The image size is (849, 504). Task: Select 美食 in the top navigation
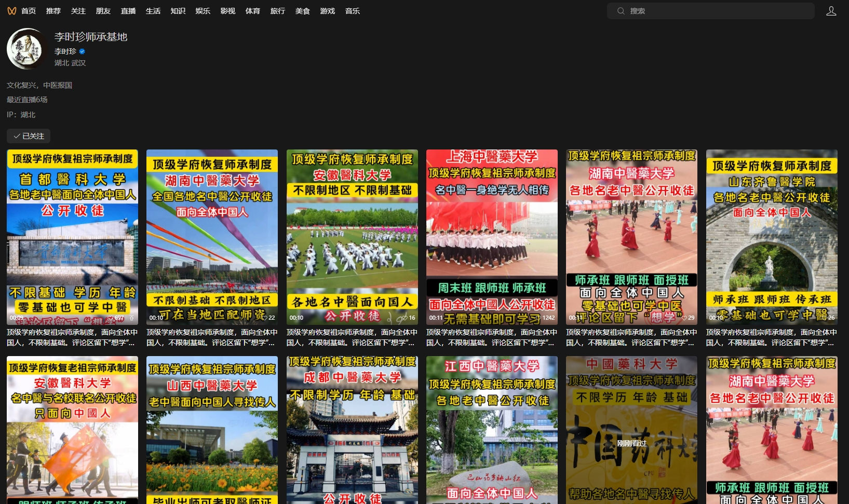[302, 11]
